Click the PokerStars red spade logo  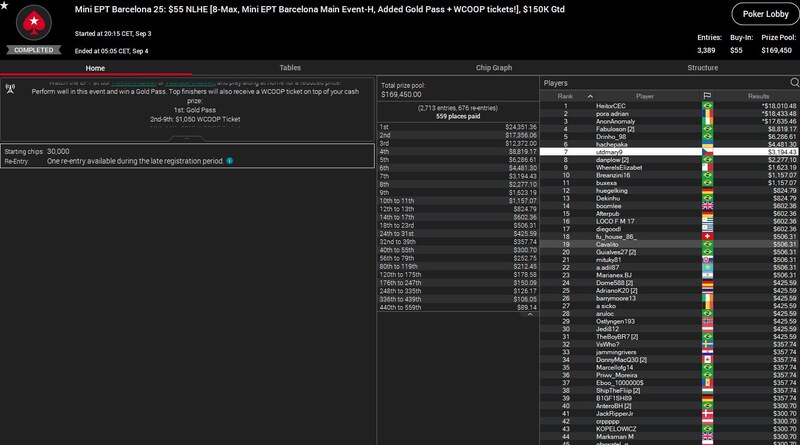[x=34, y=22]
